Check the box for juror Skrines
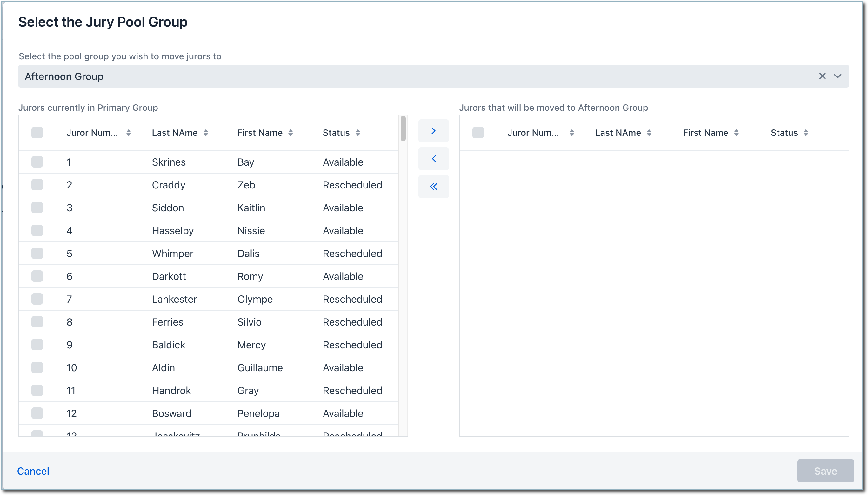This screenshot has height=495, width=868. click(x=37, y=162)
